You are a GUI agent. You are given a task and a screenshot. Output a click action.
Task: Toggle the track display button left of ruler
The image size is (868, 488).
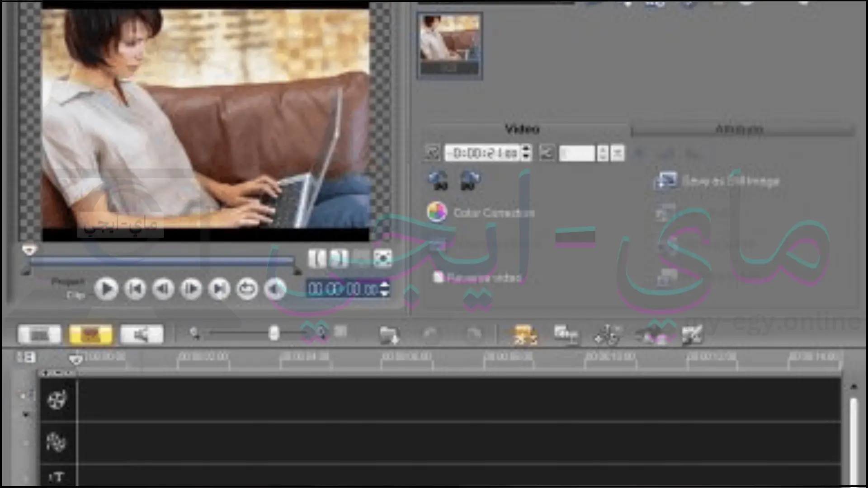[26, 357]
